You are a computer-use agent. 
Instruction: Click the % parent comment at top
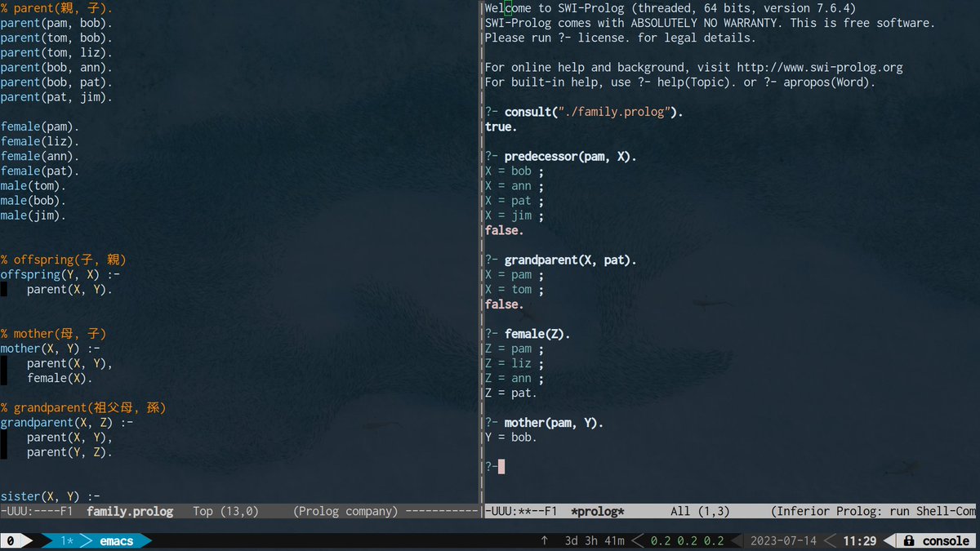(56, 8)
